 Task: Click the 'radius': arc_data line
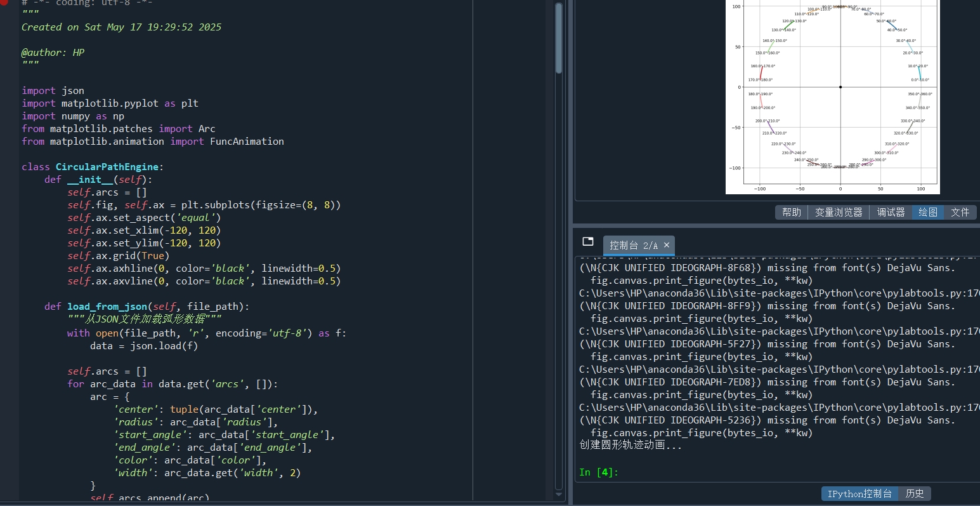pyautogui.click(x=195, y=422)
